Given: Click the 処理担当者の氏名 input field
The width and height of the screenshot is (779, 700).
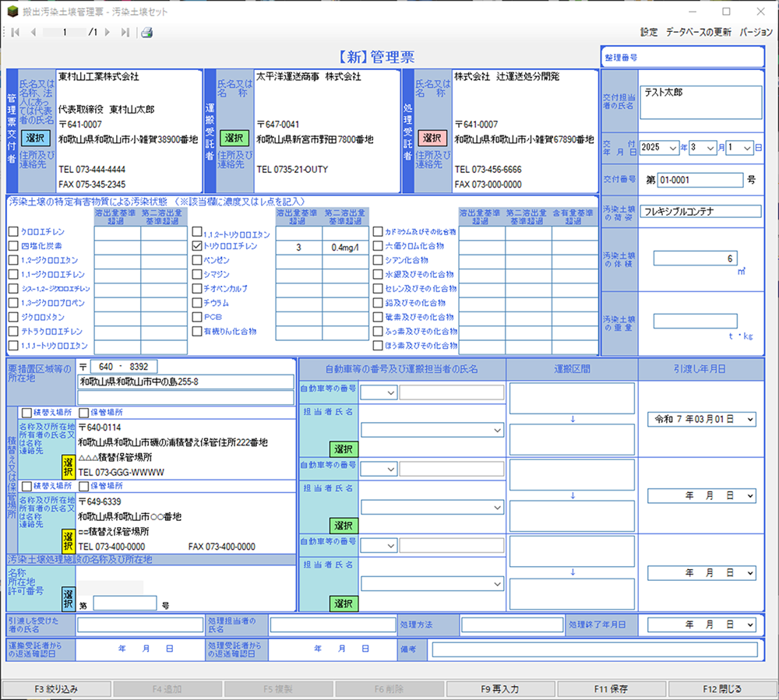Looking at the screenshot, I should [x=333, y=625].
